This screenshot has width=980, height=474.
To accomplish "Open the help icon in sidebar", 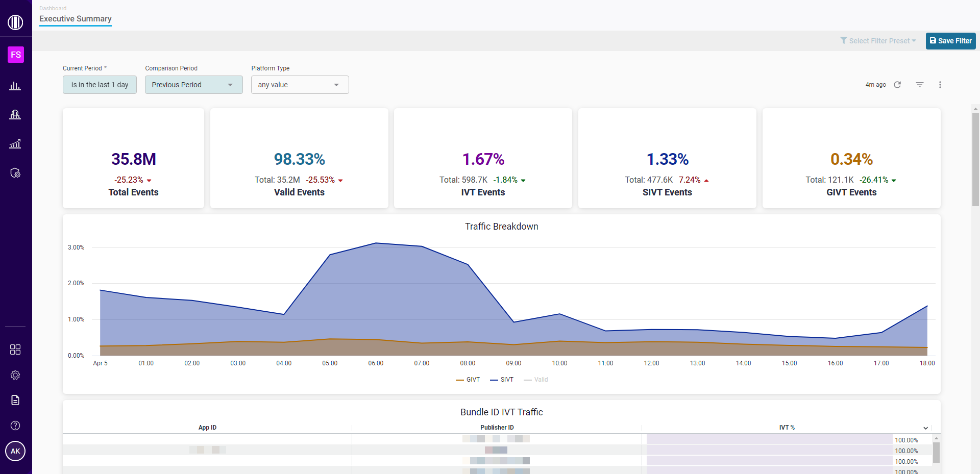I will [15, 426].
